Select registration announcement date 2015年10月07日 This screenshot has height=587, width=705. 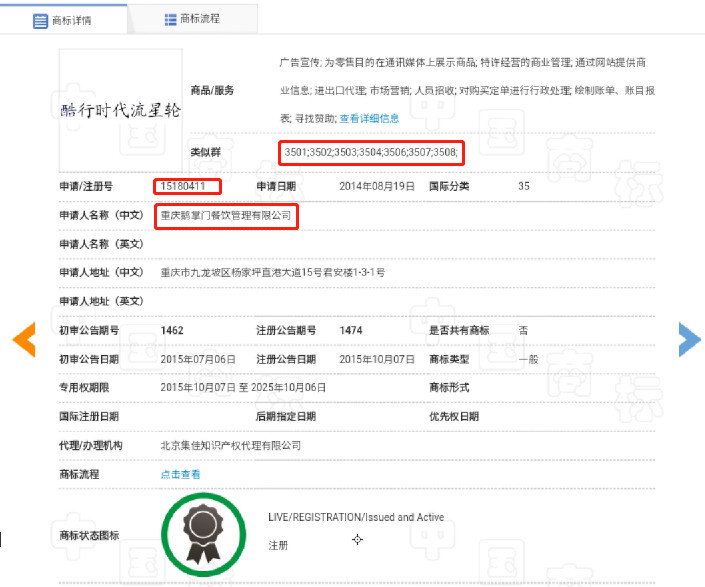(377, 359)
